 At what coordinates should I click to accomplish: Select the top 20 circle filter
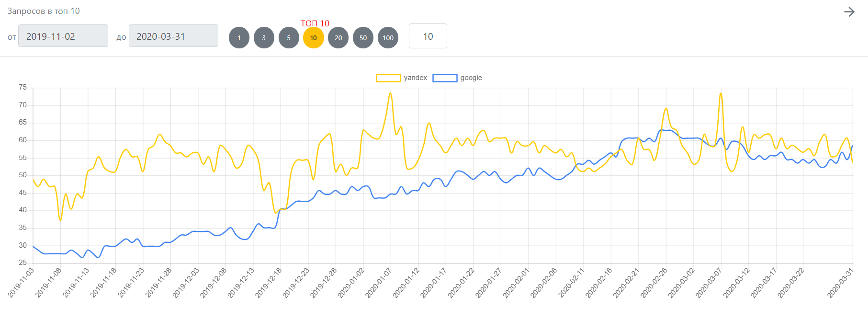pos(338,38)
